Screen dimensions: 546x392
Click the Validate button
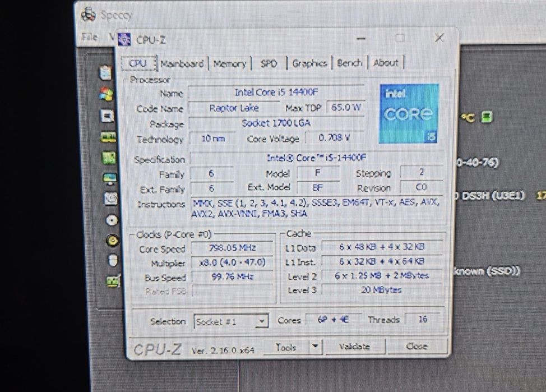point(354,347)
